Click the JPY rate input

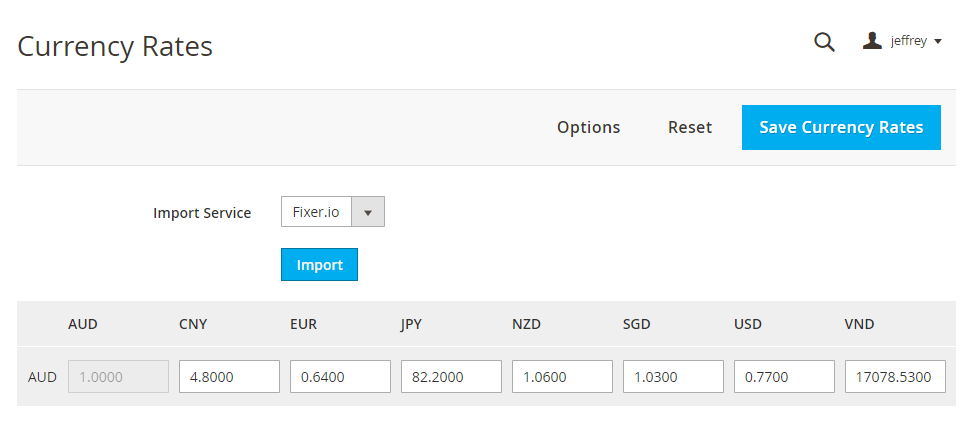(451, 377)
